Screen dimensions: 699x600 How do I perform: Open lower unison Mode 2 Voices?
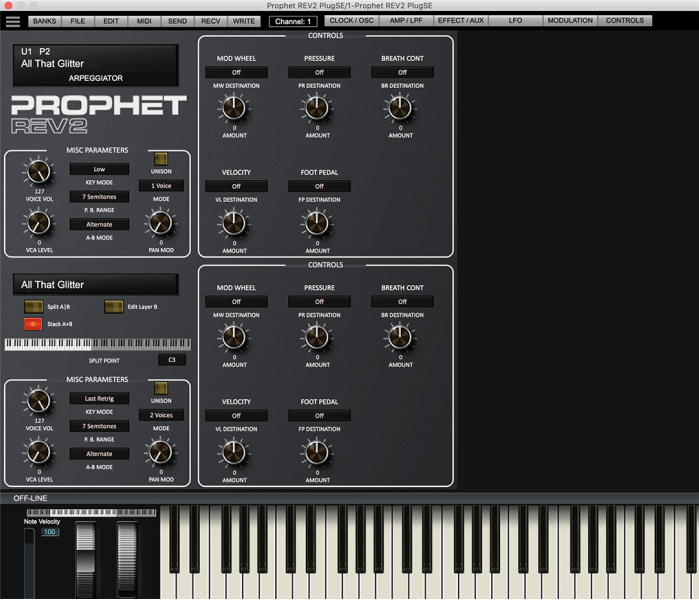click(x=161, y=415)
